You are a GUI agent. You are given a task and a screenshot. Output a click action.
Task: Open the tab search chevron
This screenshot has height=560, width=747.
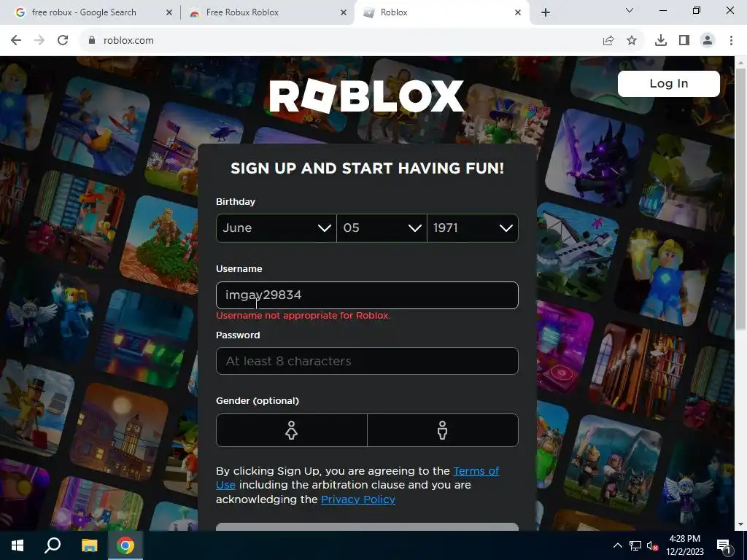[630, 10]
